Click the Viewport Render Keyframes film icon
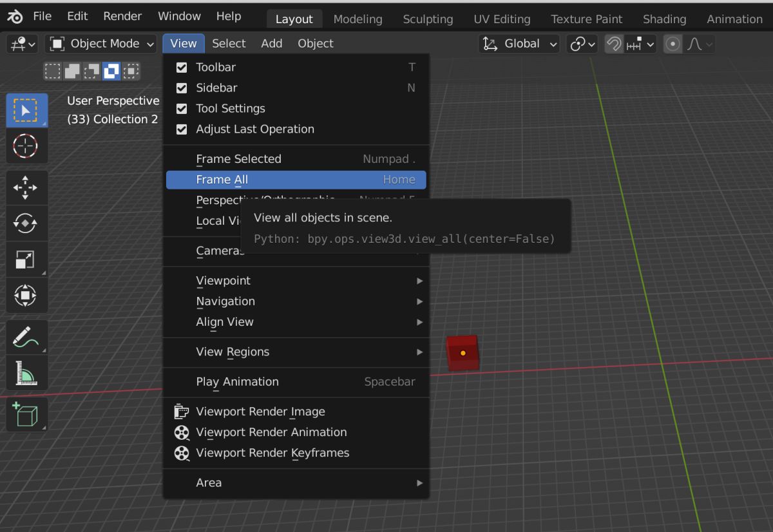 tap(182, 453)
